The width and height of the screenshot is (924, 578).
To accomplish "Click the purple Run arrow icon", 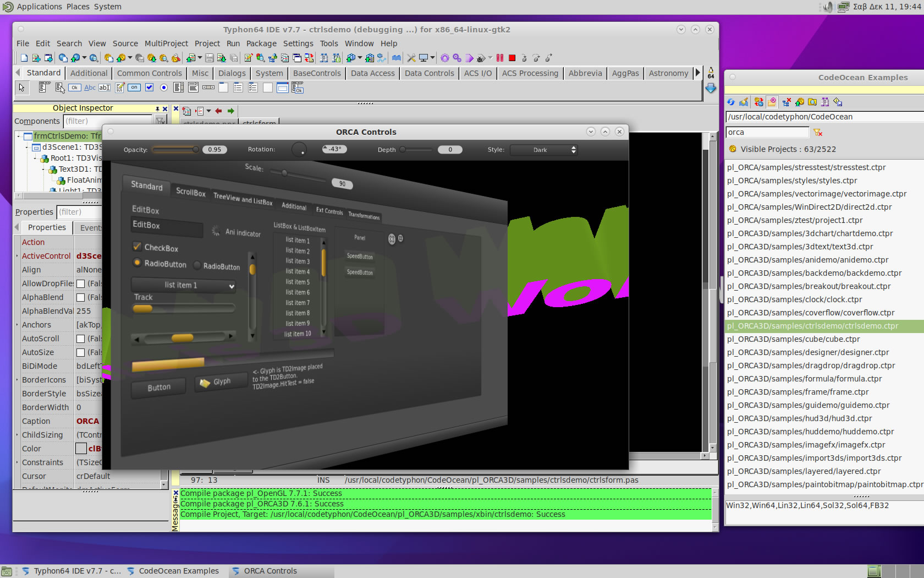I will point(469,58).
